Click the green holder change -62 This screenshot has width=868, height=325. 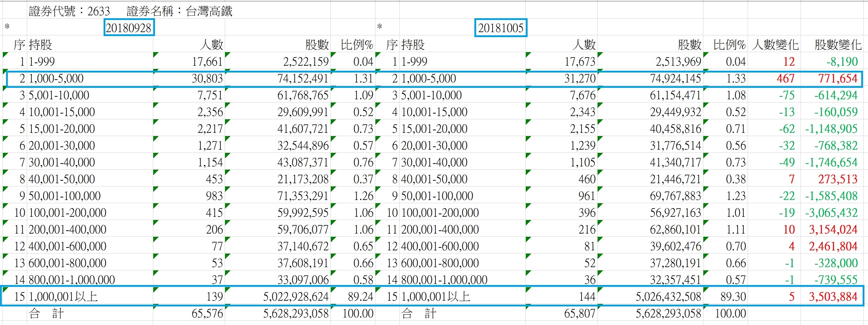pos(787,129)
